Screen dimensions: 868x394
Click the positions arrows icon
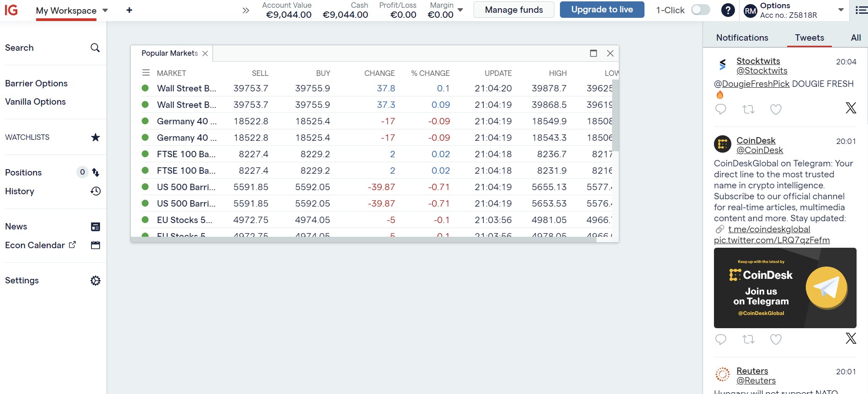coord(96,172)
